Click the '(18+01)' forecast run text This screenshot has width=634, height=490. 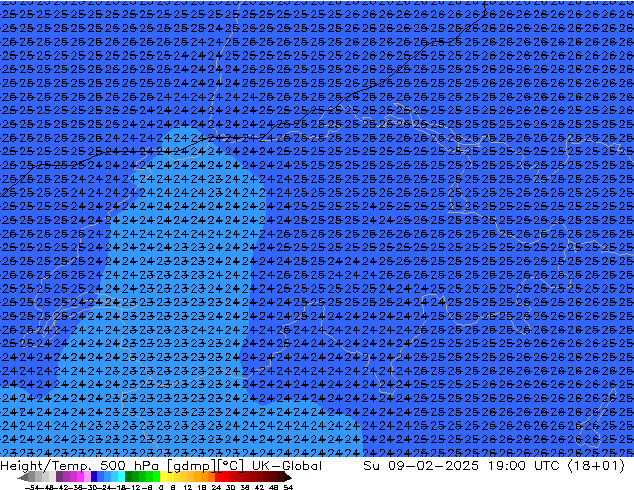pyautogui.click(x=596, y=466)
